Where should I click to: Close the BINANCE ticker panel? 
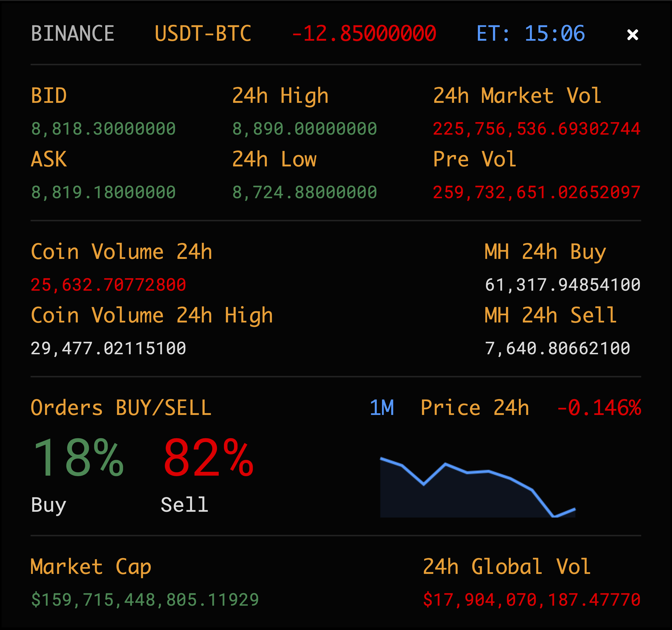point(632,34)
